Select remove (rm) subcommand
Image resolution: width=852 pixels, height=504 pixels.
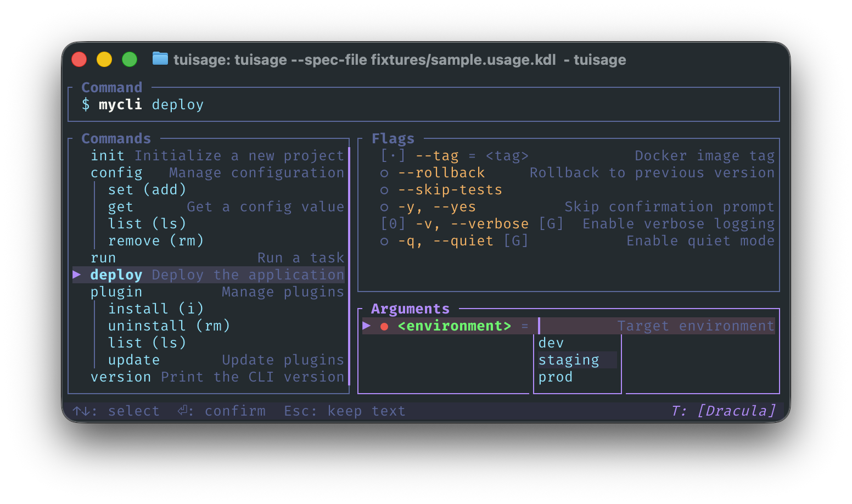pyautogui.click(x=156, y=241)
